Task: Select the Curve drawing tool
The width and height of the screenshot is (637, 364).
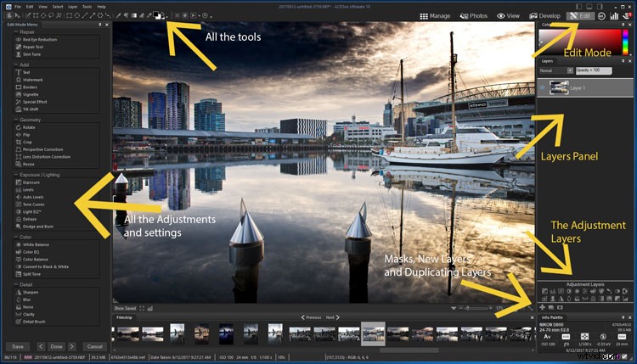Action: pos(108,15)
